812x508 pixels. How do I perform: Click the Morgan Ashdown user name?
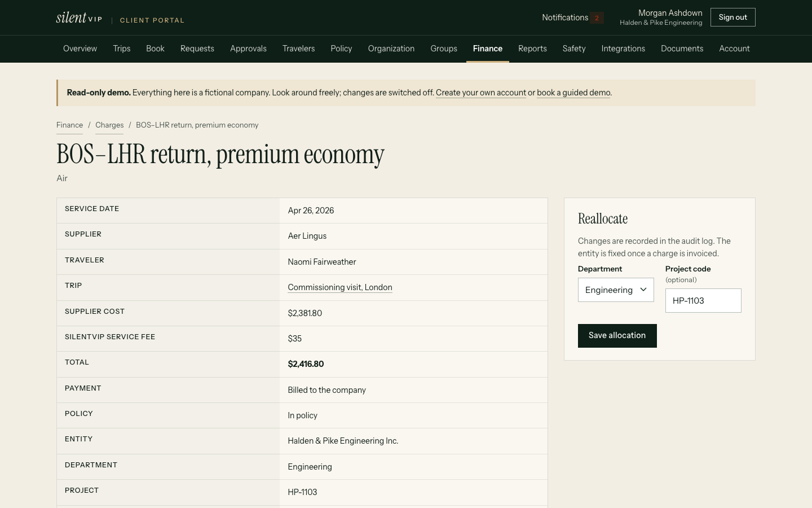pyautogui.click(x=670, y=13)
